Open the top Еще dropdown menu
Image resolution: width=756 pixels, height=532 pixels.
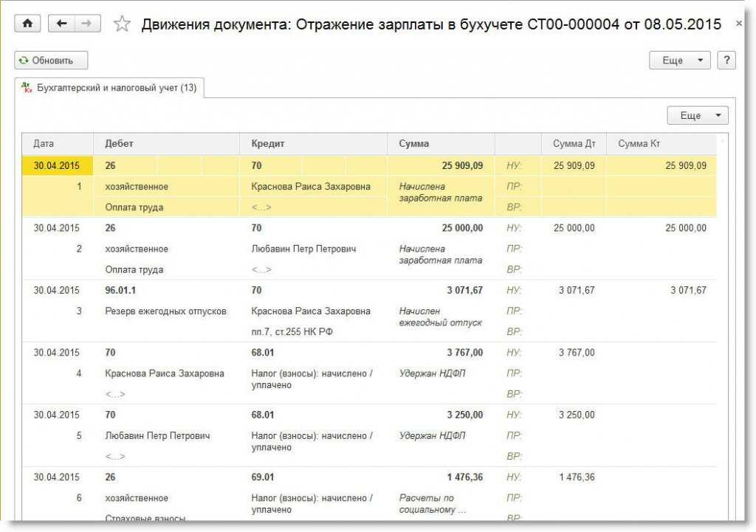[679, 61]
